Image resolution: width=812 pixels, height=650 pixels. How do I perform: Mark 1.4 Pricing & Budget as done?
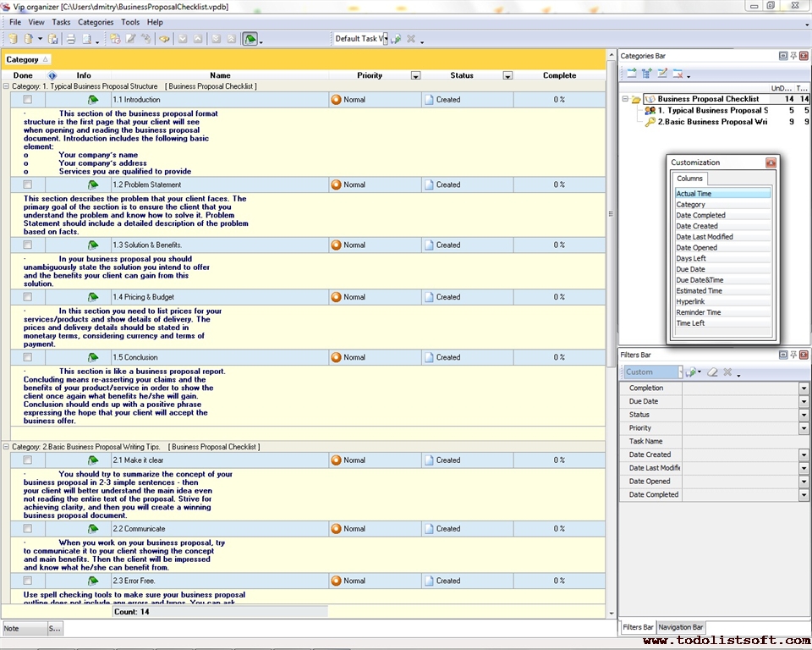[28, 297]
